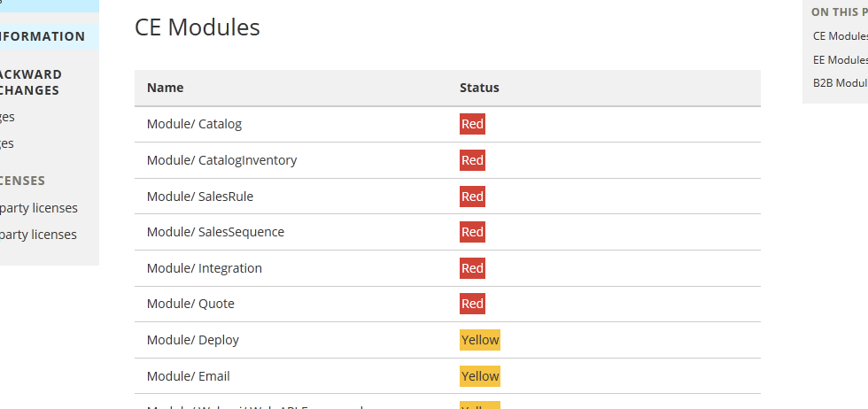Select the Module/ Integration row name
The image size is (868, 409).
pos(205,268)
